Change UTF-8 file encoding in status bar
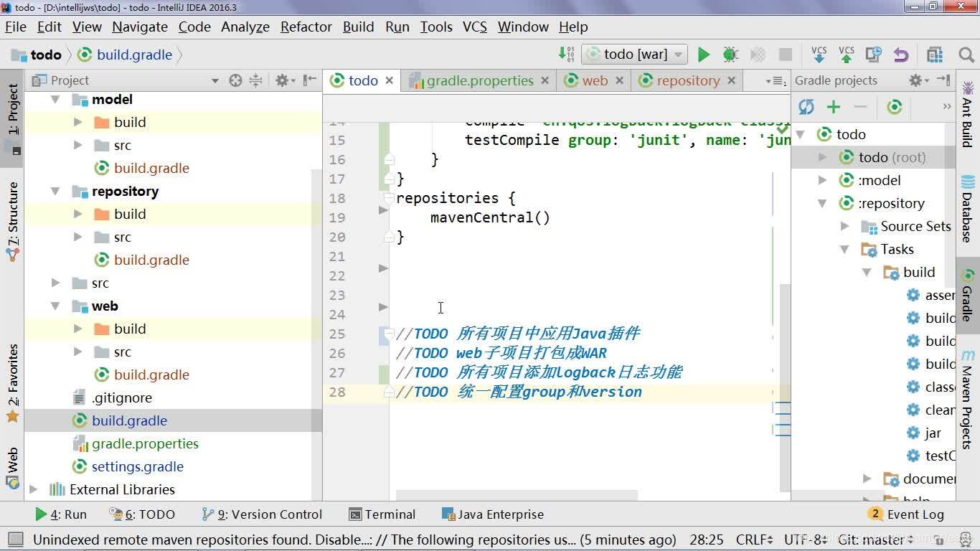This screenshot has width=980, height=551. click(x=806, y=540)
